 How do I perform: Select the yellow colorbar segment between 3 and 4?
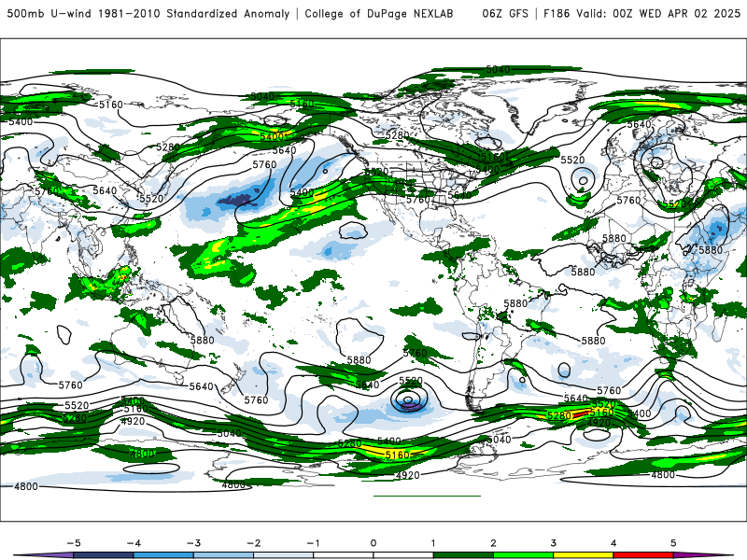584,555
